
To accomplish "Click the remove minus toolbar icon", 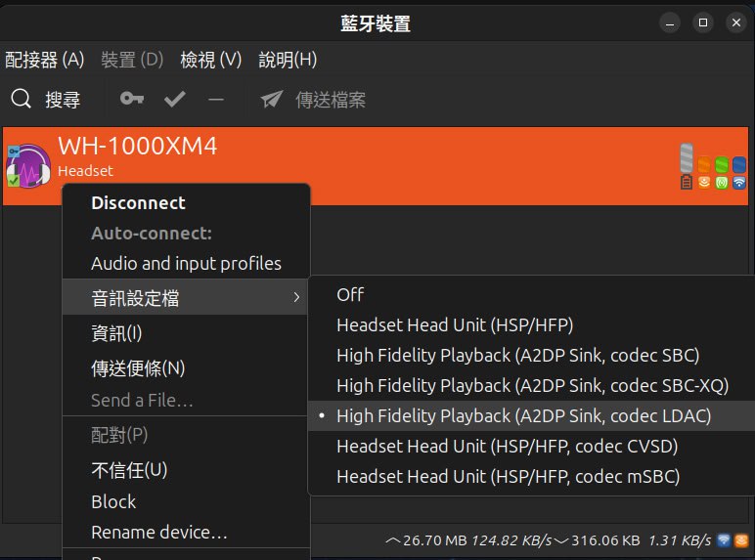I will coord(216,100).
